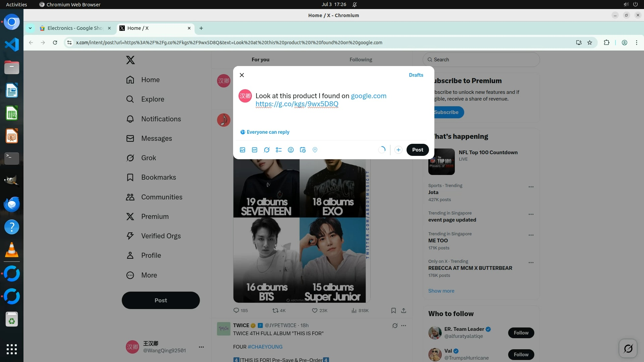
Task: Click the Grok enhance icon in composer
Action: click(x=267, y=150)
